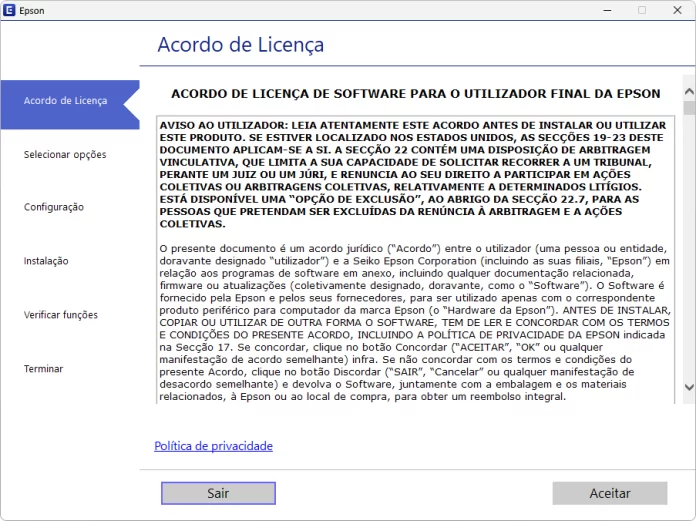Minimize the Epson installer window
696x521 pixels.
tap(607, 10)
